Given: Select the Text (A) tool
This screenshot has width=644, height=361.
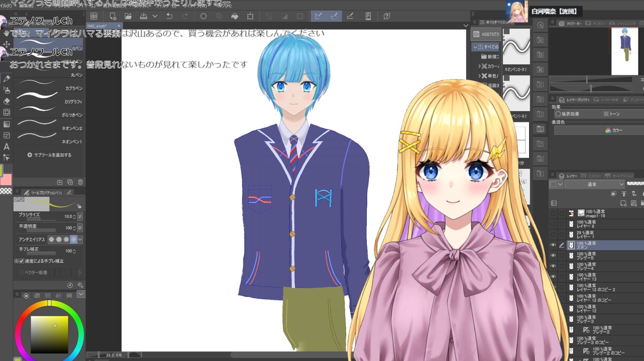Looking at the screenshot, I should [x=6, y=147].
